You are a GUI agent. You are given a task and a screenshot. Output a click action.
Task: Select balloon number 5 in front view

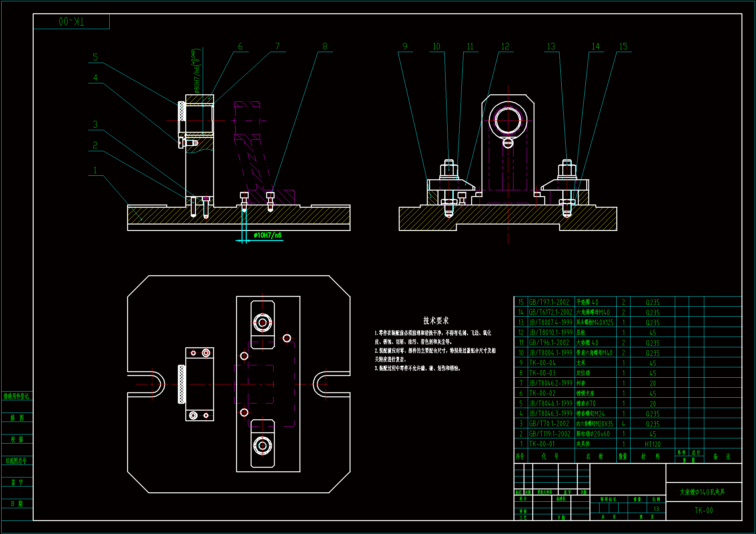[95, 57]
